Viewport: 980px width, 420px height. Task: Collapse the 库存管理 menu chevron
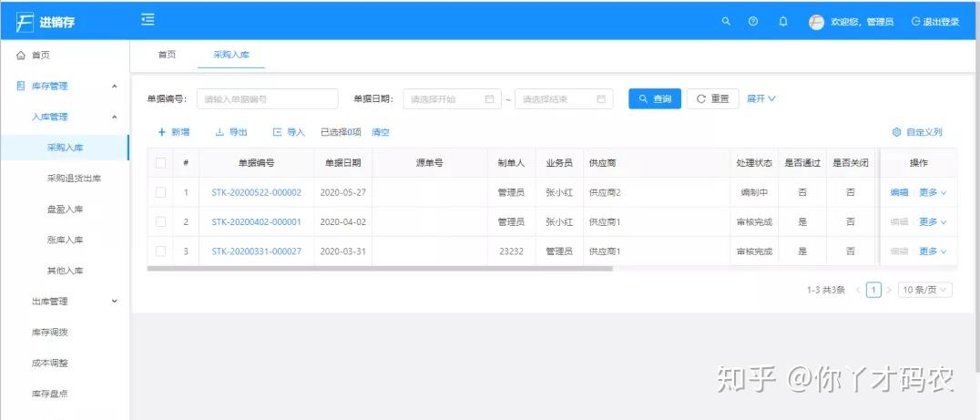click(115, 86)
